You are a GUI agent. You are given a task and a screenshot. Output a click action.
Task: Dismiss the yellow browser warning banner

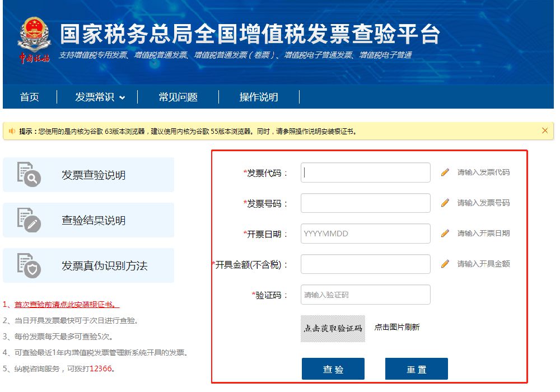[545, 130]
